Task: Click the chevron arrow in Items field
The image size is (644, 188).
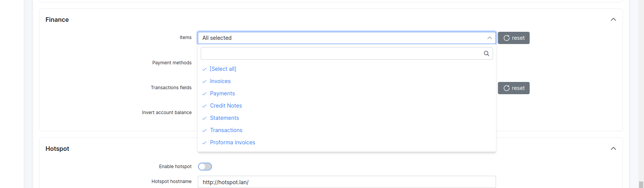Action: click(x=490, y=38)
